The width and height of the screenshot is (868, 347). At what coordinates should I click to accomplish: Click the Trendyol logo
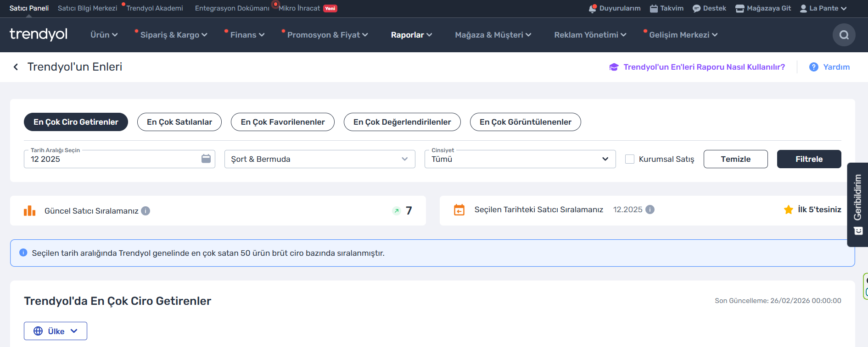pos(39,34)
